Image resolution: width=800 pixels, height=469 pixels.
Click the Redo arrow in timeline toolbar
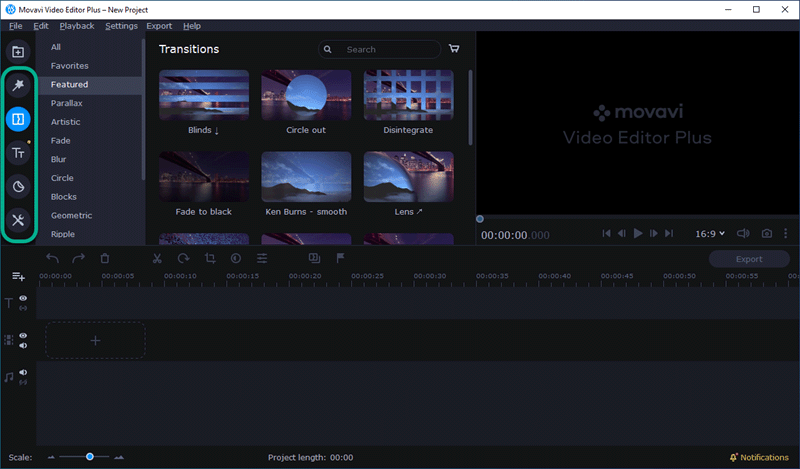78,258
